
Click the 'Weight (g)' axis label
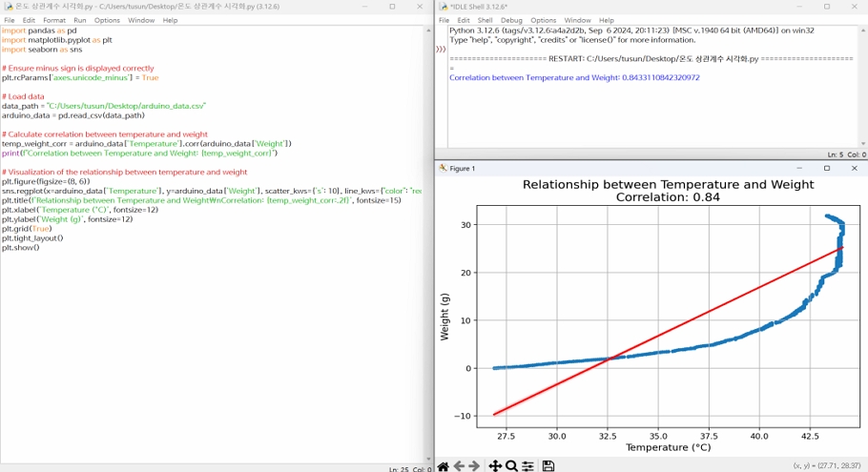tap(444, 317)
